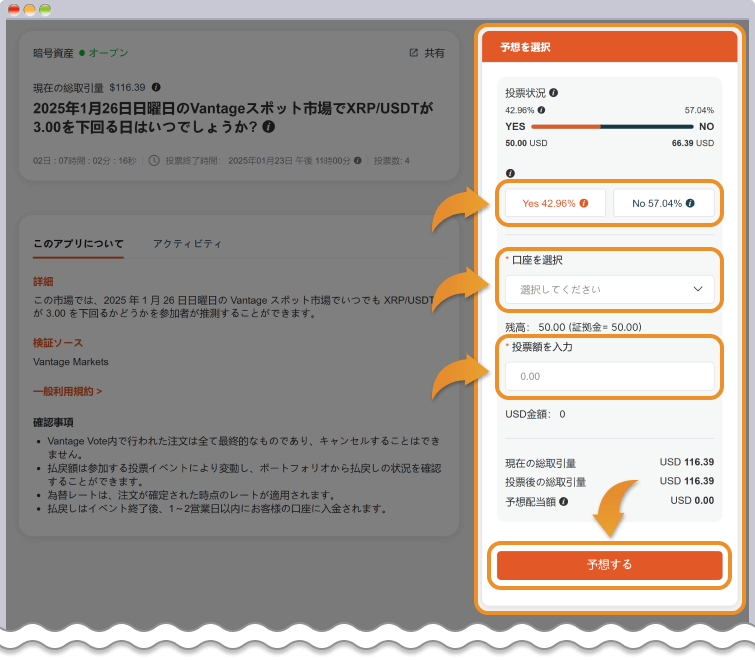
Task: Click Vantage Markets verification source text
Action: [x=71, y=362]
